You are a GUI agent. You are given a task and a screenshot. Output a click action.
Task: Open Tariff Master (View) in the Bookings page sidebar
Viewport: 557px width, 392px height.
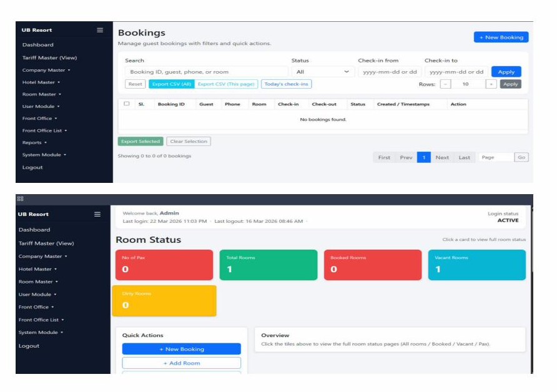(49, 57)
